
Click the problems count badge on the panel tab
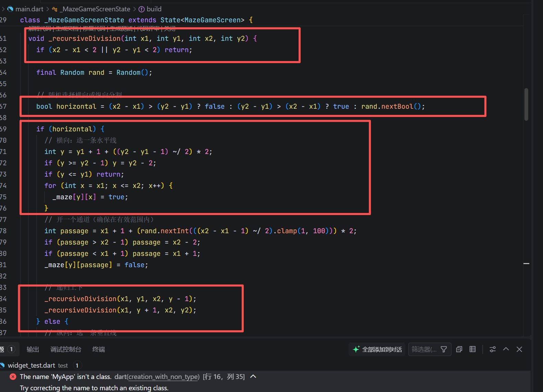(x=11, y=349)
